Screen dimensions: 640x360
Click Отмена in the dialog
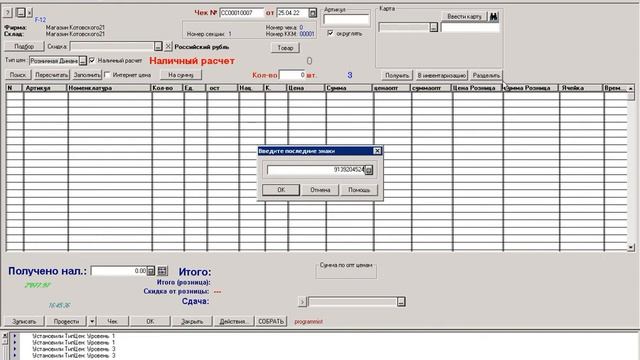pyautogui.click(x=320, y=190)
